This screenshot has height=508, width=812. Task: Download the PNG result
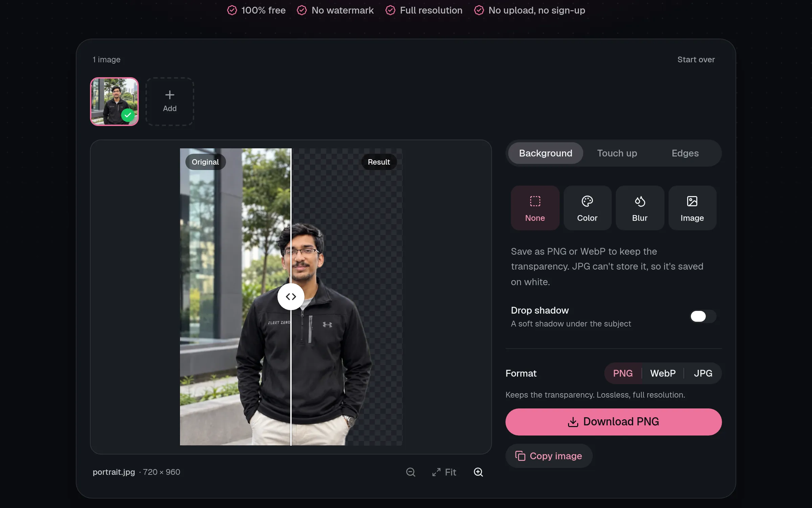point(613,422)
